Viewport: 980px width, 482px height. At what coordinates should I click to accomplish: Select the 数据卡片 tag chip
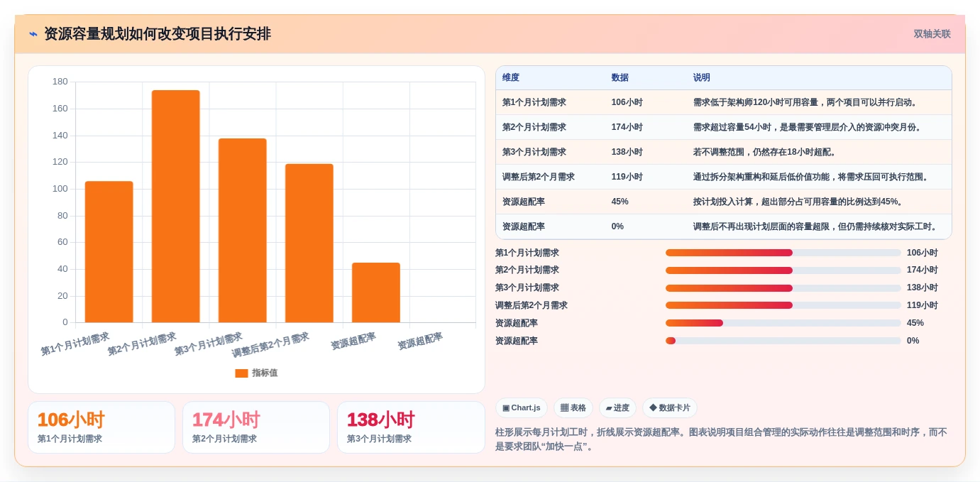pyautogui.click(x=670, y=407)
